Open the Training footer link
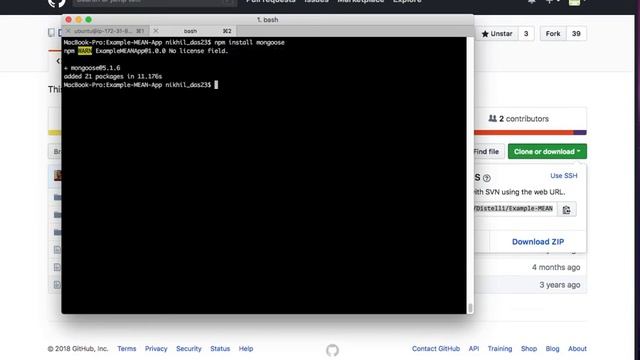Screen dimensions: 640x360 500,349
